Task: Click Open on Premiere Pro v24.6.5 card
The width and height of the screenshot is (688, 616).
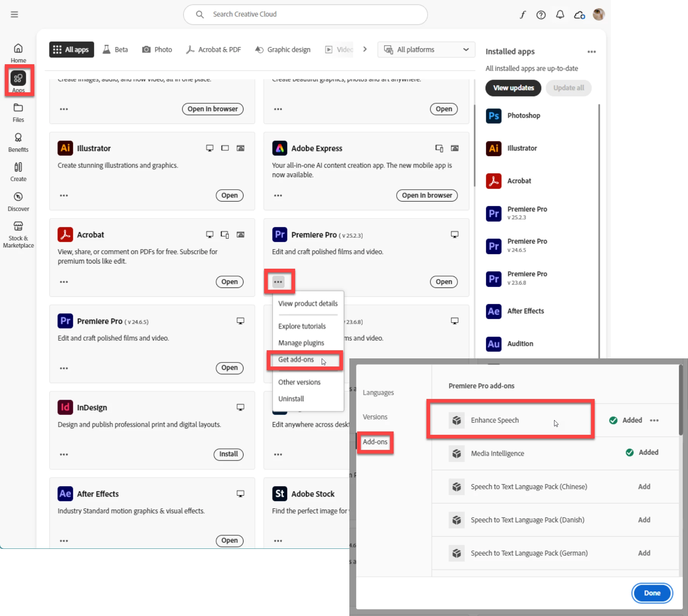Action: click(229, 368)
